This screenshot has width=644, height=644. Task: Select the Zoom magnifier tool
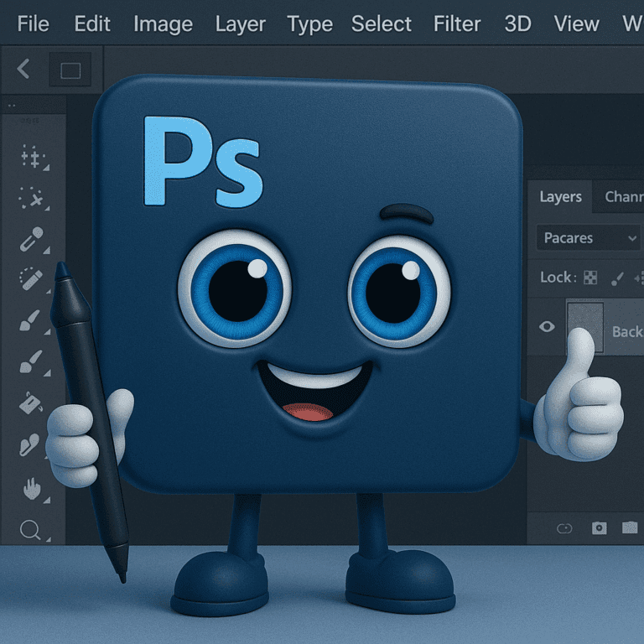tap(30, 530)
